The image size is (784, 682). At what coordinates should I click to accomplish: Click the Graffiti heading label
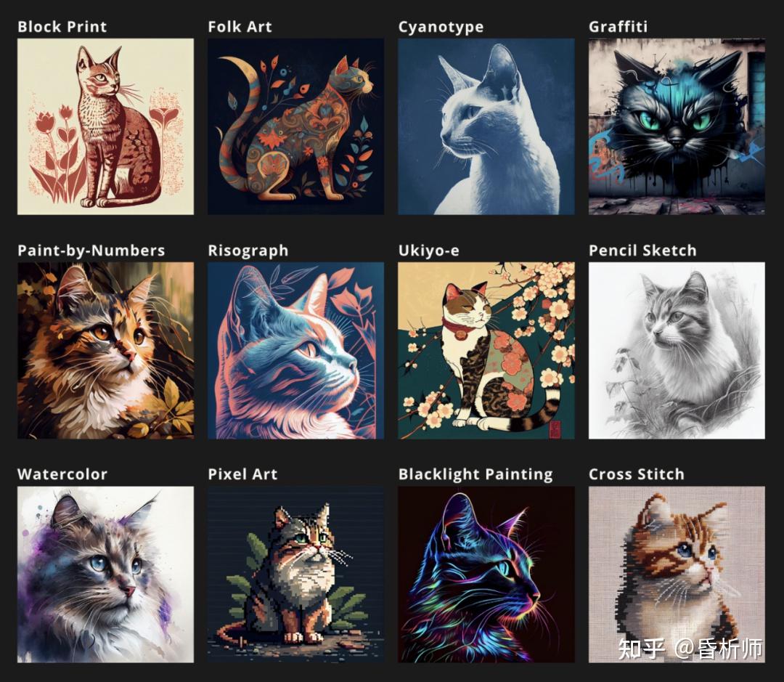coord(618,27)
